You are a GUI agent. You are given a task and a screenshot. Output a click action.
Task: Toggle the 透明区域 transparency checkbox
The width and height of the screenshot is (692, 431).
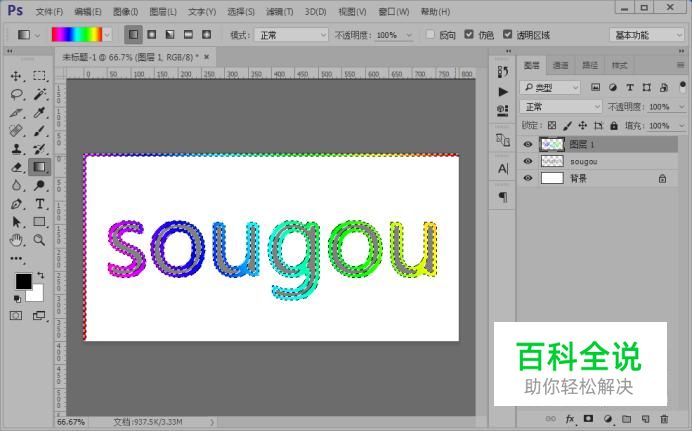pyautogui.click(x=508, y=34)
